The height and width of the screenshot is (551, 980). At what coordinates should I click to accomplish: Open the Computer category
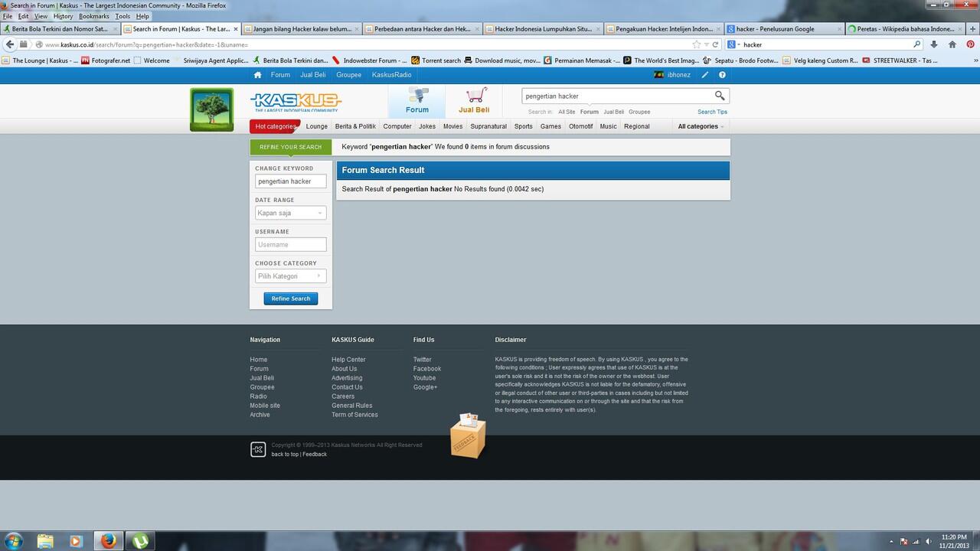click(x=397, y=126)
